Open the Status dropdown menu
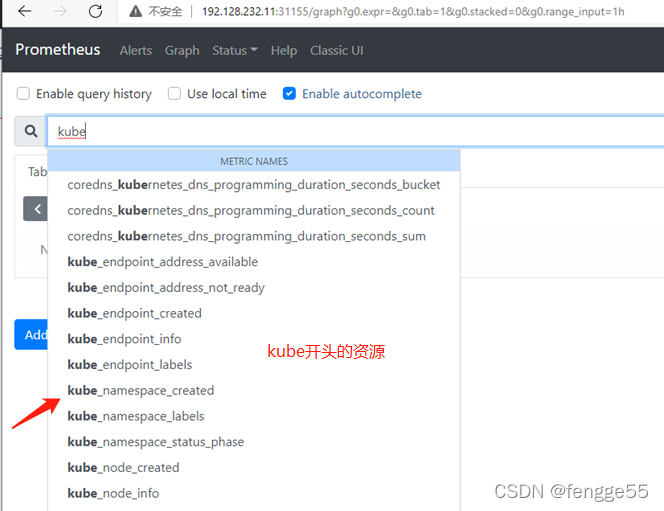This screenshot has height=511, width=664. click(235, 50)
